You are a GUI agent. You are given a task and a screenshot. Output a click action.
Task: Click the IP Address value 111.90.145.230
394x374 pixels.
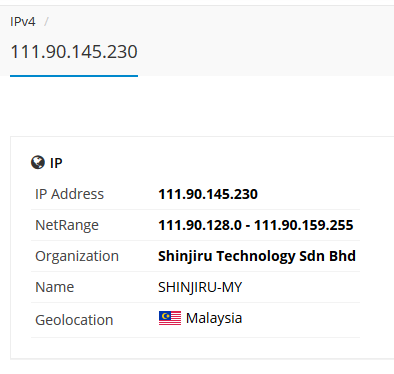[208, 194]
